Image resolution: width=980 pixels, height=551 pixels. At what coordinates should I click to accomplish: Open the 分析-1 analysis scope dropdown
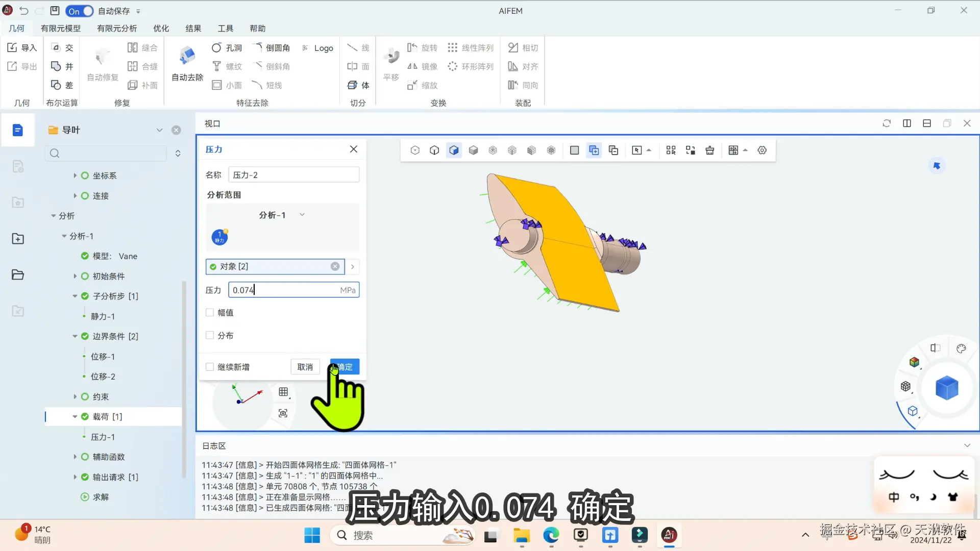click(x=282, y=215)
